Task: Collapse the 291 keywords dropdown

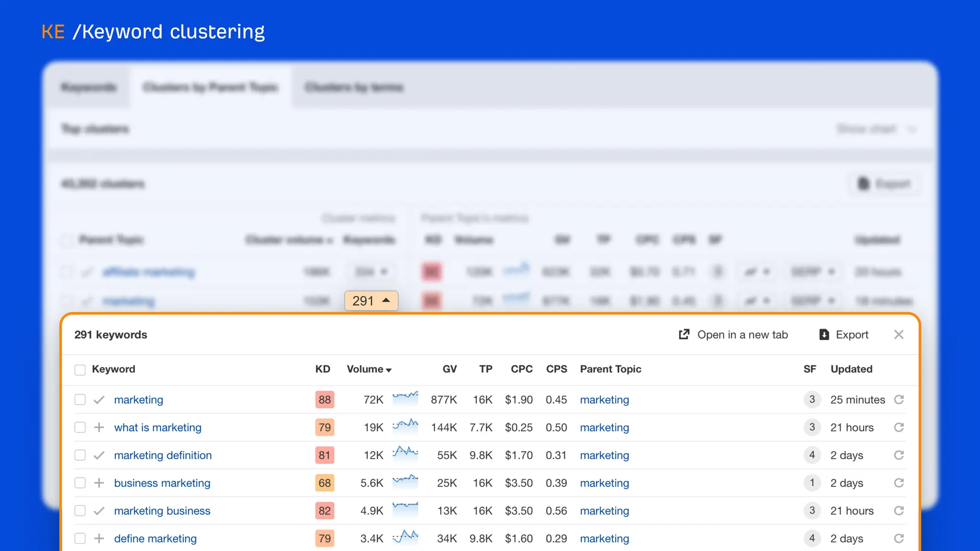Action: (x=371, y=301)
